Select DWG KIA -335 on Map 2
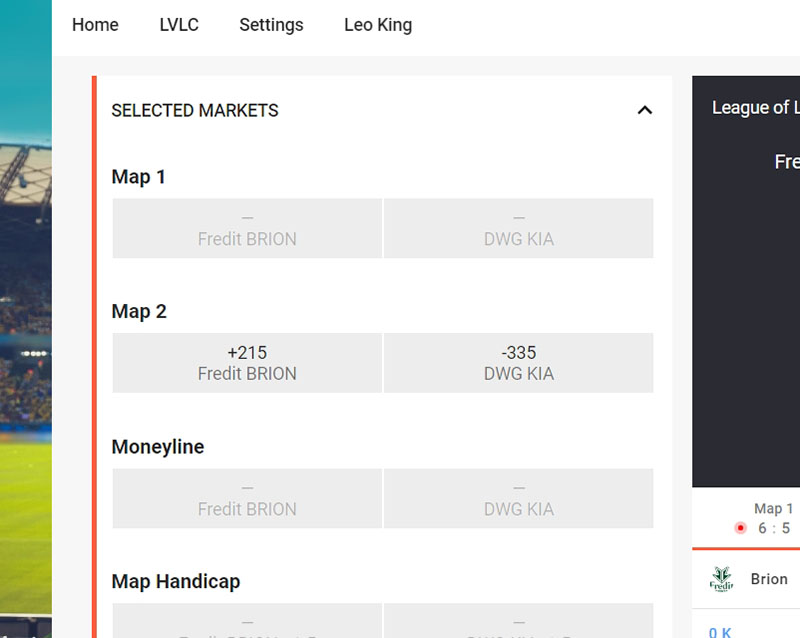 (x=518, y=363)
